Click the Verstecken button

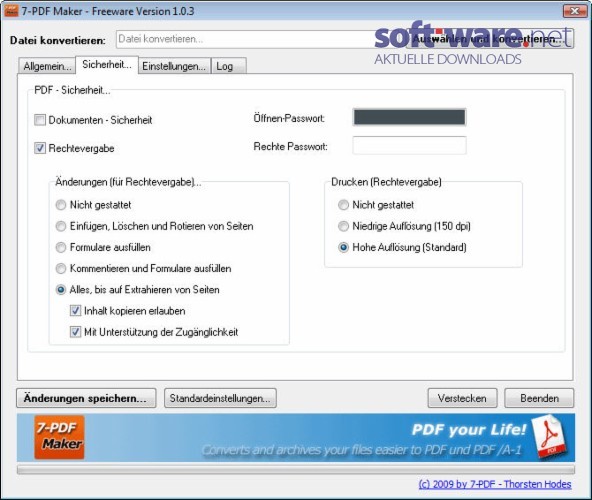click(x=462, y=398)
